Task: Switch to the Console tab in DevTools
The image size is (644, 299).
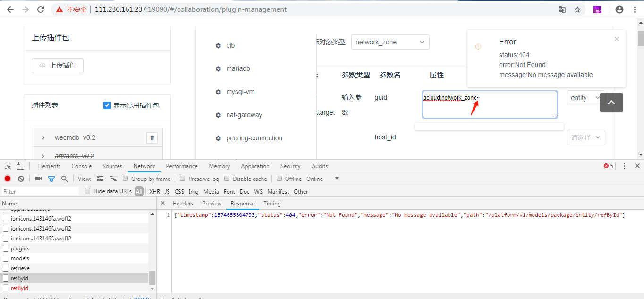Action: click(x=81, y=166)
